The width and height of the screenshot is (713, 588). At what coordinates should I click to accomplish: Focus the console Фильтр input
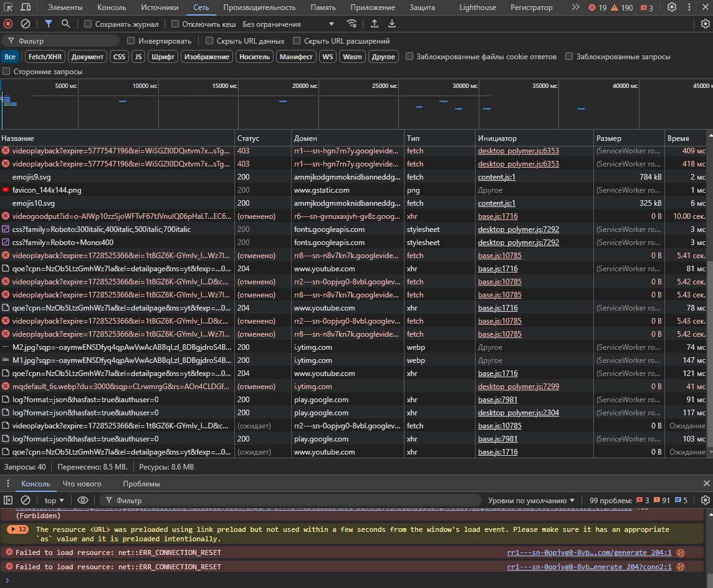(x=291, y=500)
